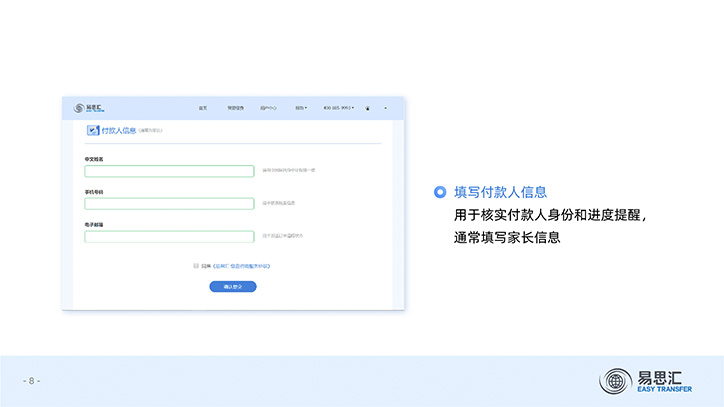Click the page number 8 in footer
This screenshot has width=724, height=407.
32,381
